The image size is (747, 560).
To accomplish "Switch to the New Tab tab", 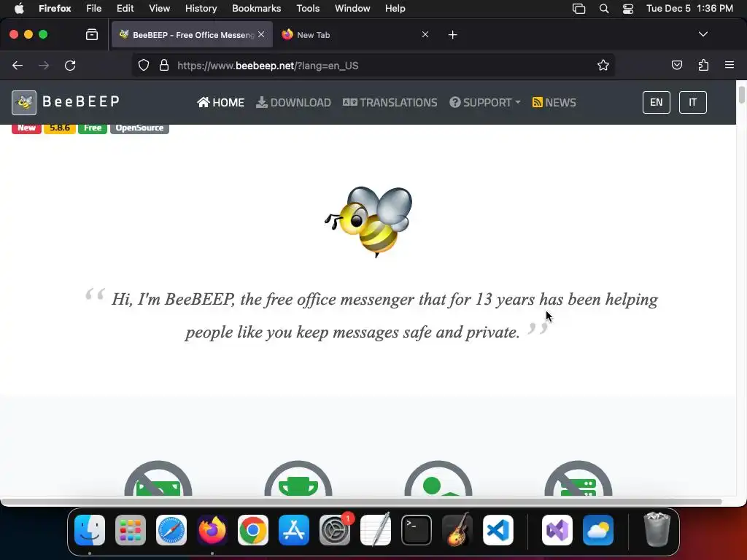I will [355, 35].
